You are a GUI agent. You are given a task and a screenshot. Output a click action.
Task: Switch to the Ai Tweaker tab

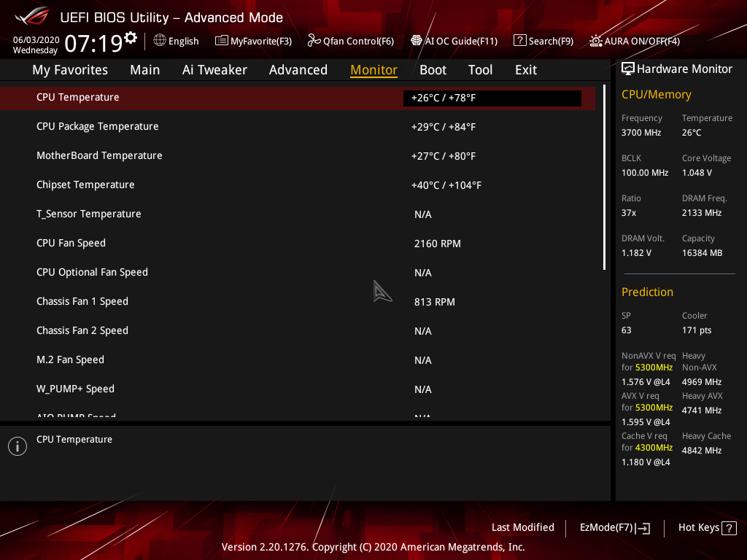point(214,69)
